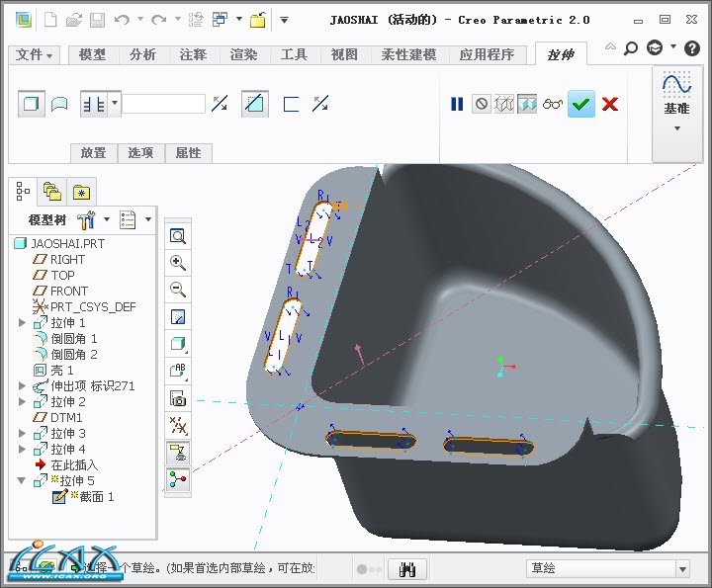Open the tree display list dropdown
The height and width of the screenshot is (588, 712).
click(135, 219)
